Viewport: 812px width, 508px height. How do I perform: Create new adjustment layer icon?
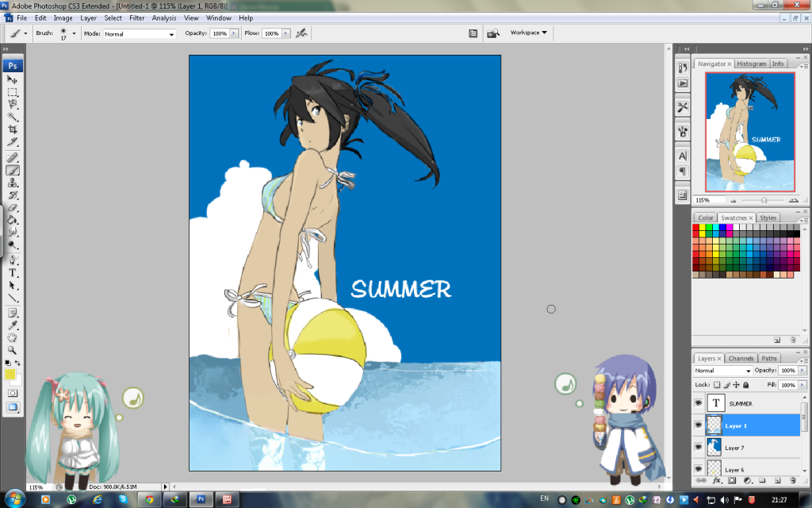point(747,480)
